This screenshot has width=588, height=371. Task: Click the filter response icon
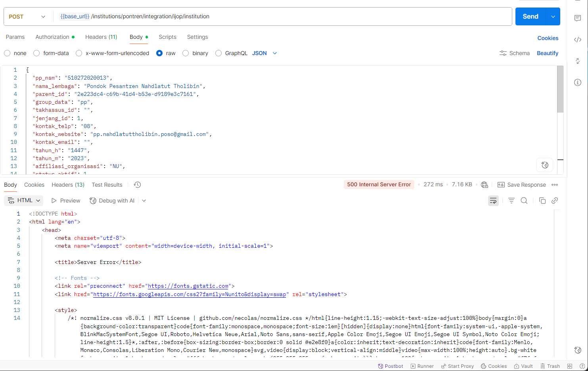click(511, 201)
